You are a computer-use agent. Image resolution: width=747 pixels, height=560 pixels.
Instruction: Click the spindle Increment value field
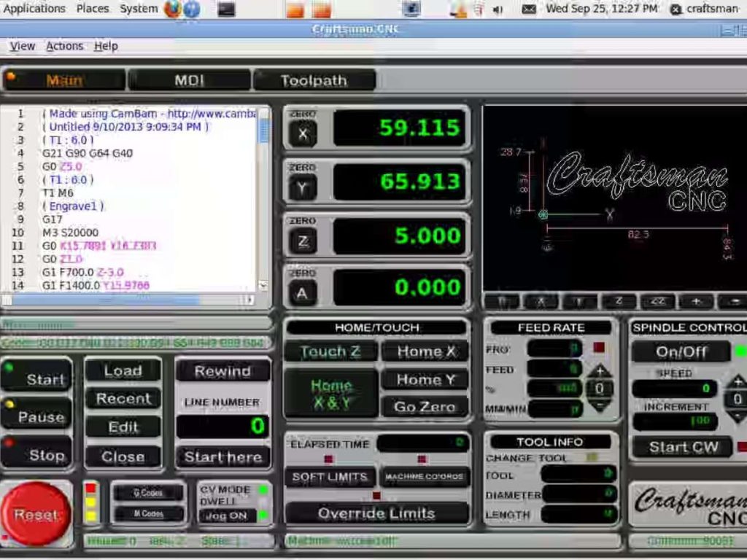675,421
